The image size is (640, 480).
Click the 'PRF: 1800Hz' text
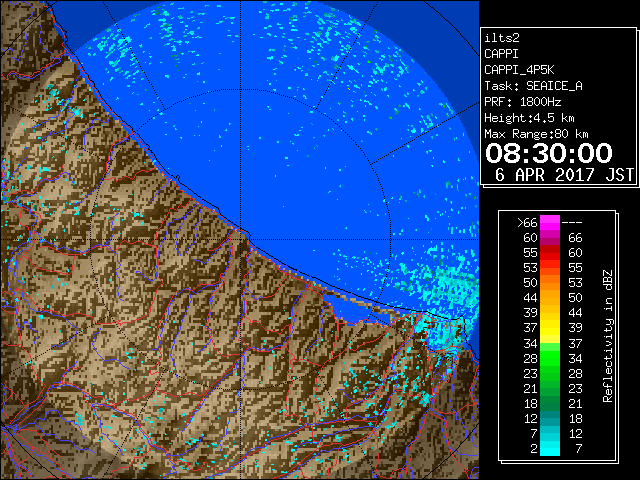click(x=522, y=102)
